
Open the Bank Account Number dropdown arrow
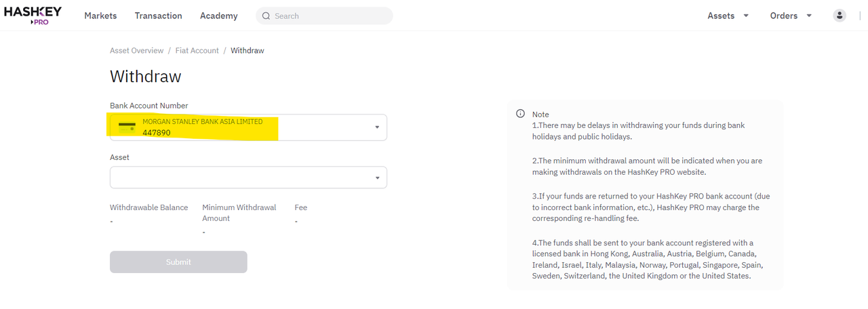click(378, 127)
